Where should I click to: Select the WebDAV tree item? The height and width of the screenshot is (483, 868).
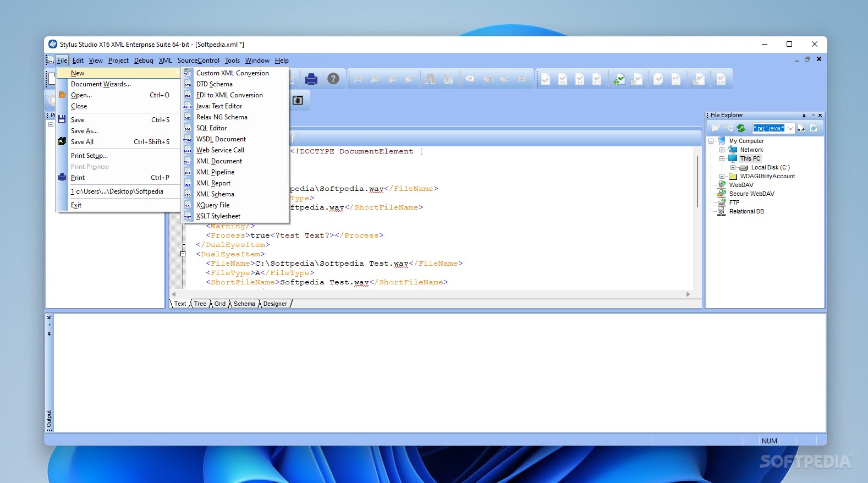[741, 185]
